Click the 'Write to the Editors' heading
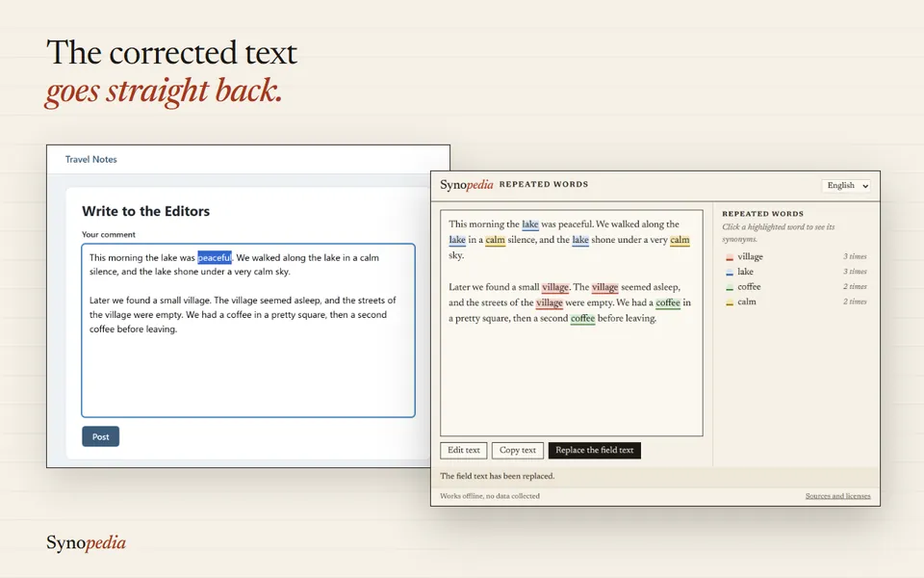The width and height of the screenshot is (924, 578). point(145,211)
